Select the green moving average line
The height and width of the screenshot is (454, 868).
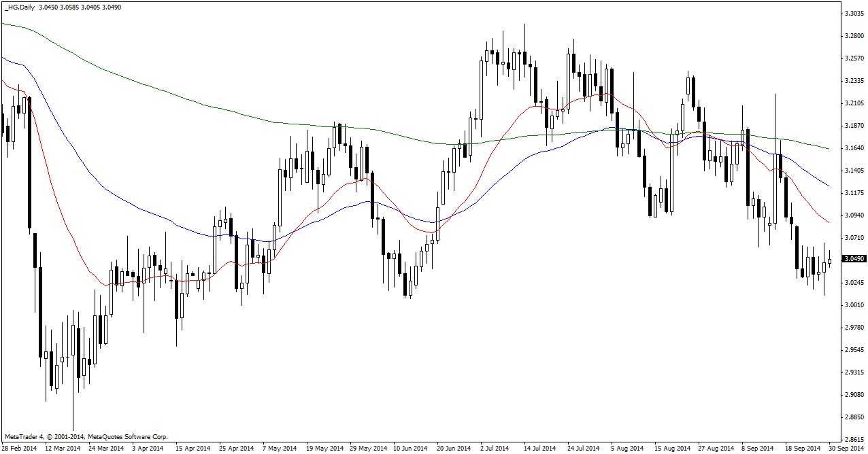click(204, 105)
